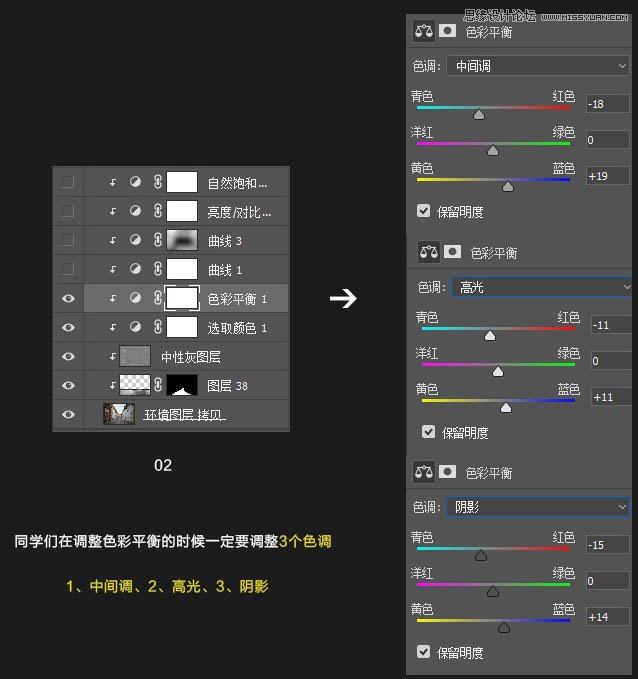This screenshot has height=679, width=638.
Task: Click clipping arrow icon on 色彩平衡 1 layer
Action: pyautogui.click(x=113, y=298)
